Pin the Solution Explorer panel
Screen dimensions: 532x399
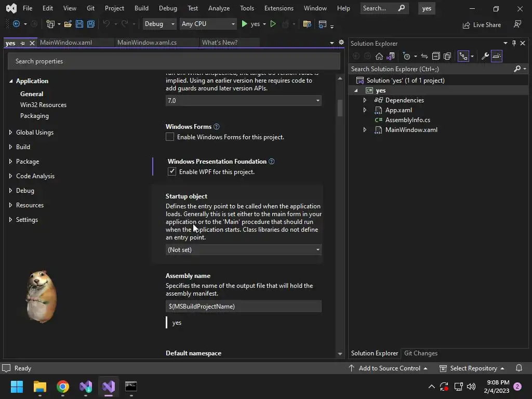(x=514, y=43)
